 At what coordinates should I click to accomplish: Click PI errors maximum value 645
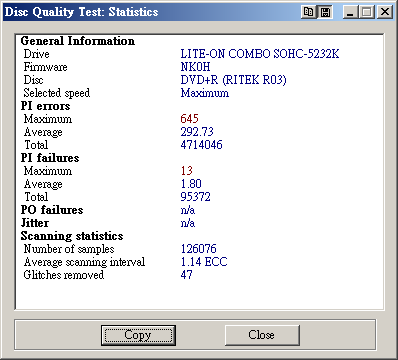pyautogui.click(x=189, y=119)
